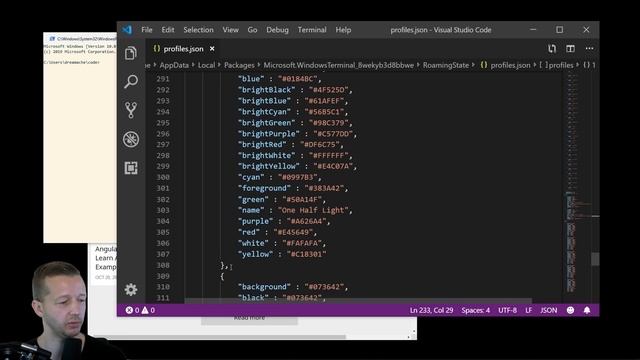640x360 pixels.
Task: Click the browser window horizontal scrollbar
Action: tap(224, 337)
